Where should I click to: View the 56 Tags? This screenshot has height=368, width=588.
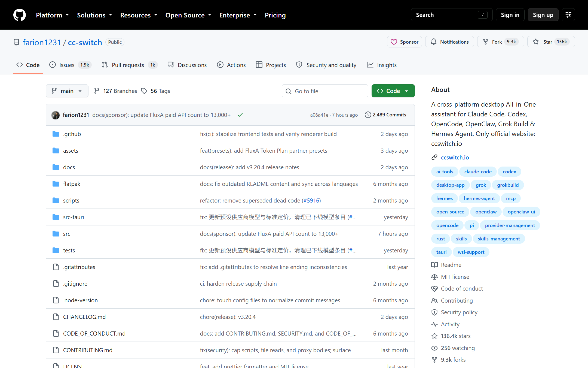click(156, 91)
